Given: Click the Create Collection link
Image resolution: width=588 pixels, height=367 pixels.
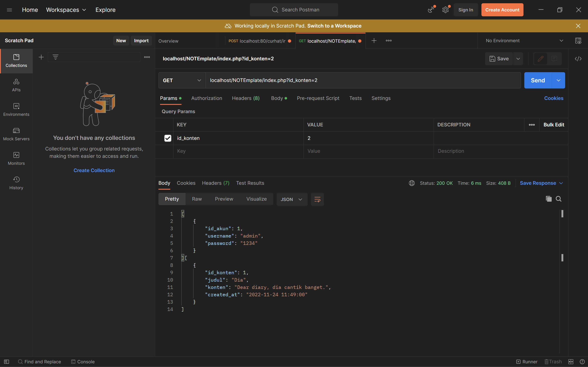Looking at the screenshot, I should pyautogui.click(x=94, y=170).
